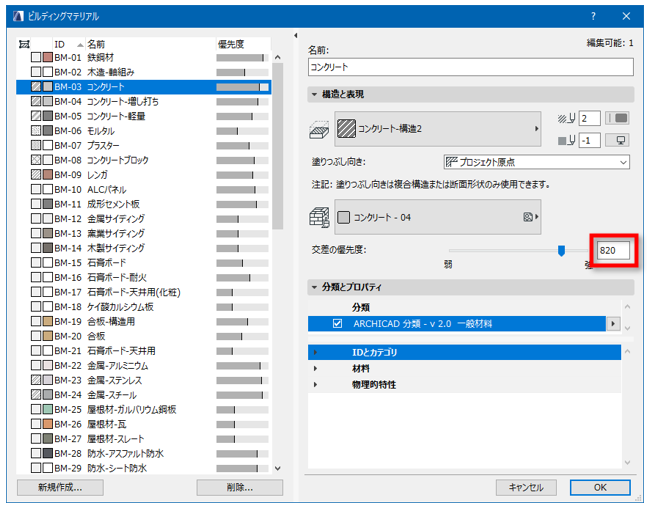653x512 pixels.
Task: Click the cut fill layer icon left of コンクリート-構造2
Action: click(x=319, y=130)
